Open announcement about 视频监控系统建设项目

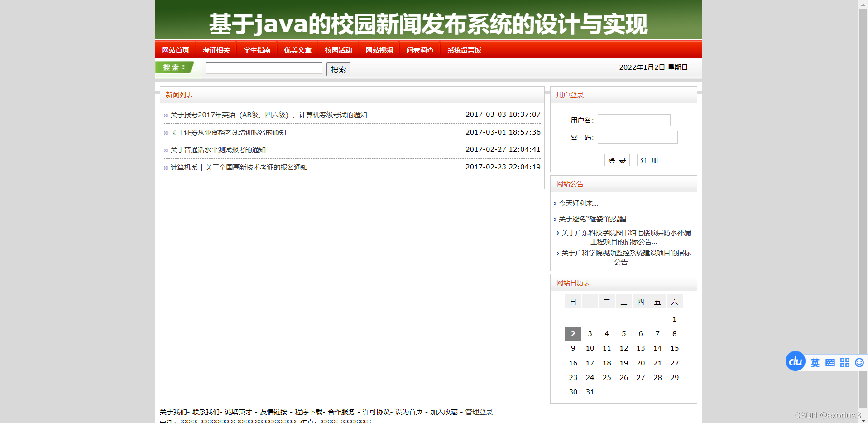(626, 258)
